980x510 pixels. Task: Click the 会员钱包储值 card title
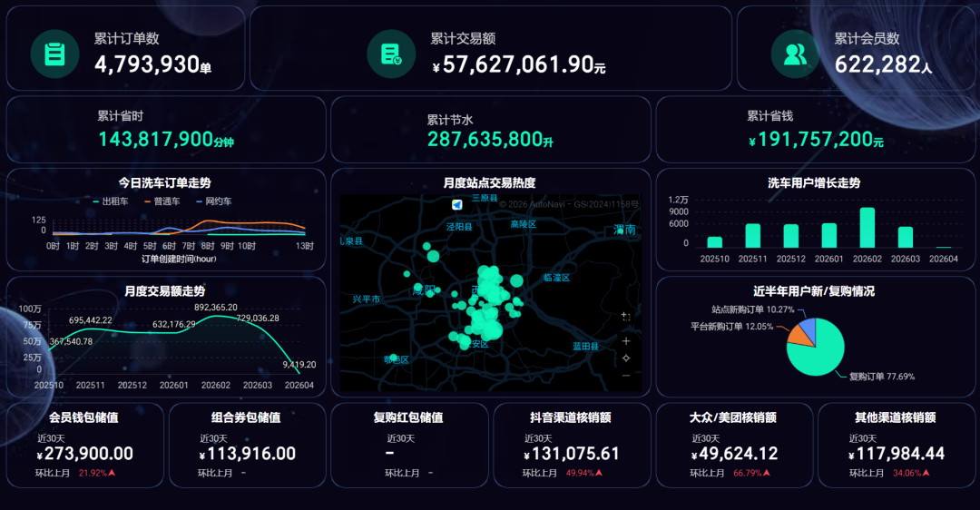pyautogui.click(x=83, y=417)
